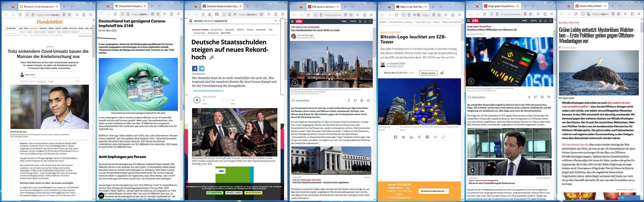Email the Binance article via envelope icon
644x202 pixels.
point(549,97)
